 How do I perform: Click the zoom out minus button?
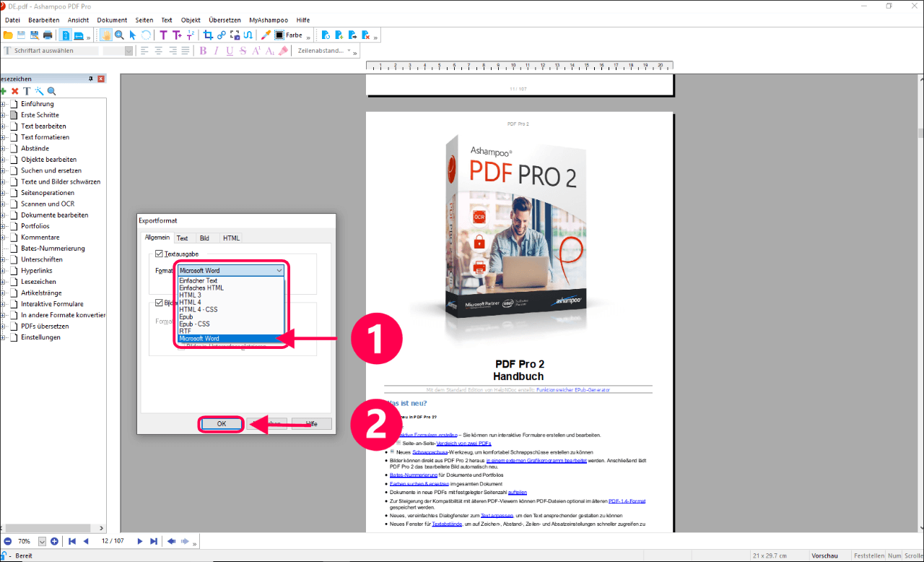pyautogui.click(x=7, y=541)
